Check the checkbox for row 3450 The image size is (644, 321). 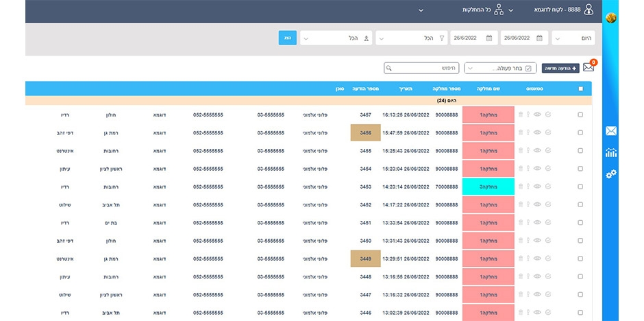pos(580,241)
